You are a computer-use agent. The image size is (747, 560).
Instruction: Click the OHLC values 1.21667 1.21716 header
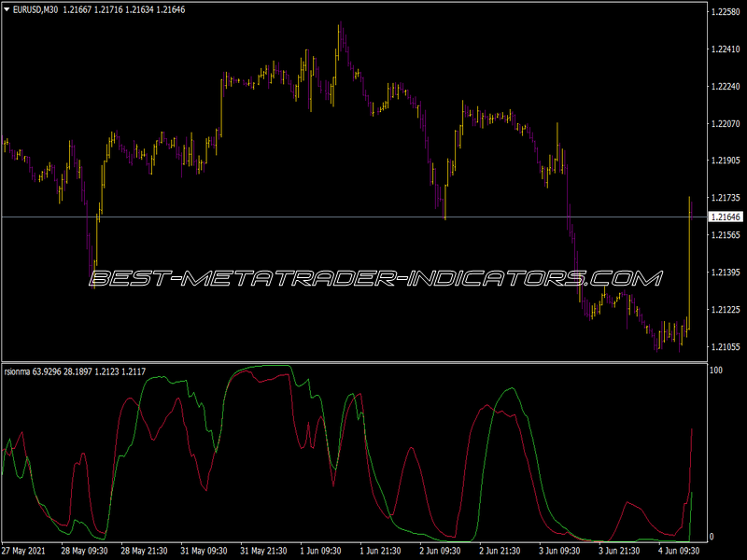tap(92, 10)
